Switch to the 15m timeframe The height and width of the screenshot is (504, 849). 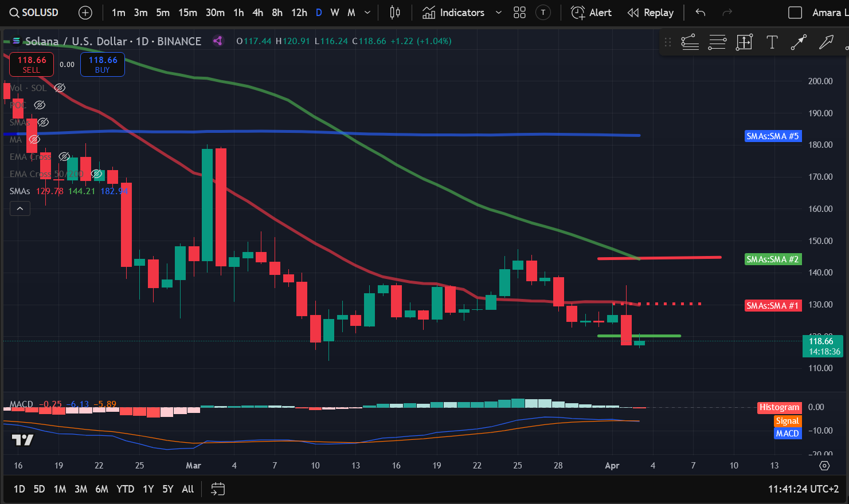point(187,13)
